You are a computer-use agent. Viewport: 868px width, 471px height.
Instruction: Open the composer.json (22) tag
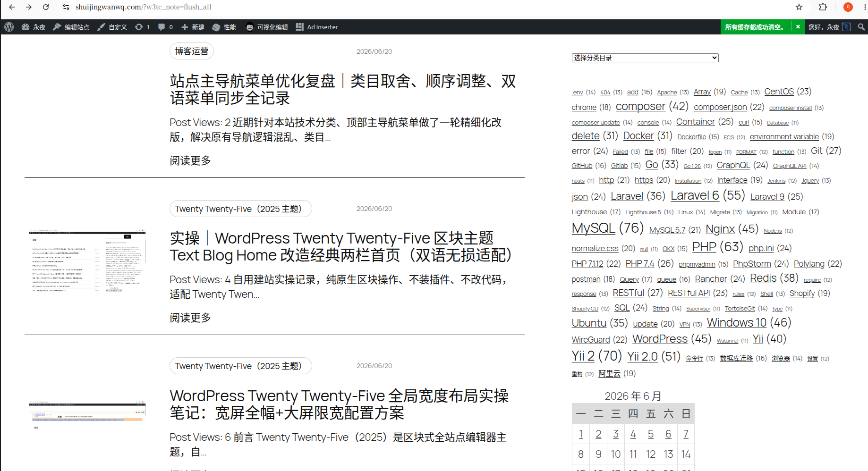[721, 107]
